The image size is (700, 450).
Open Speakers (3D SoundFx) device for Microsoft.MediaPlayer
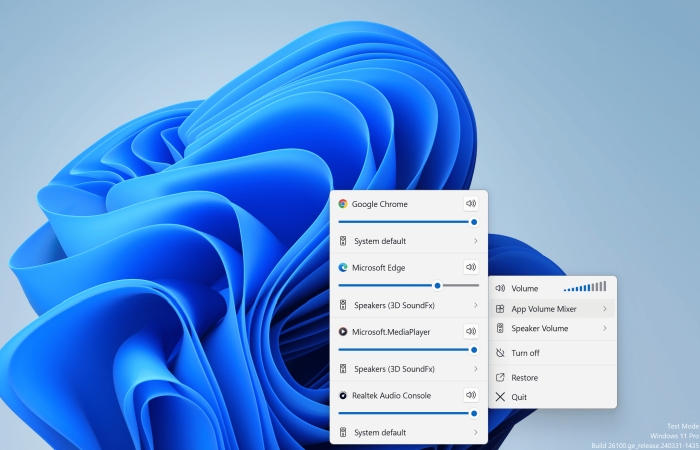(408, 369)
